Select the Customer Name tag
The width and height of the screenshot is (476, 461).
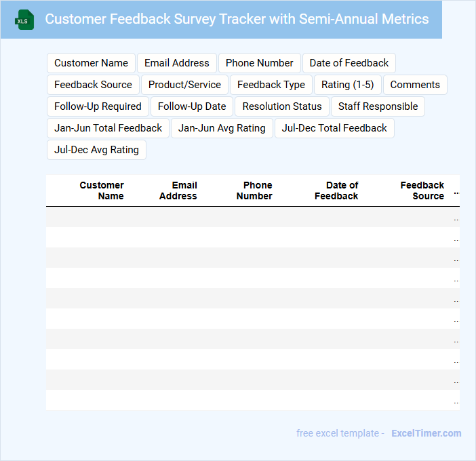pyautogui.click(x=91, y=63)
